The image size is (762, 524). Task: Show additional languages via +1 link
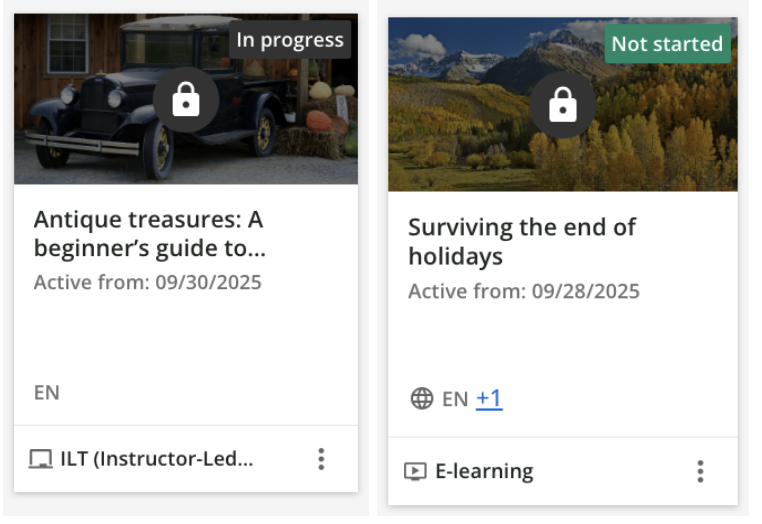click(489, 399)
